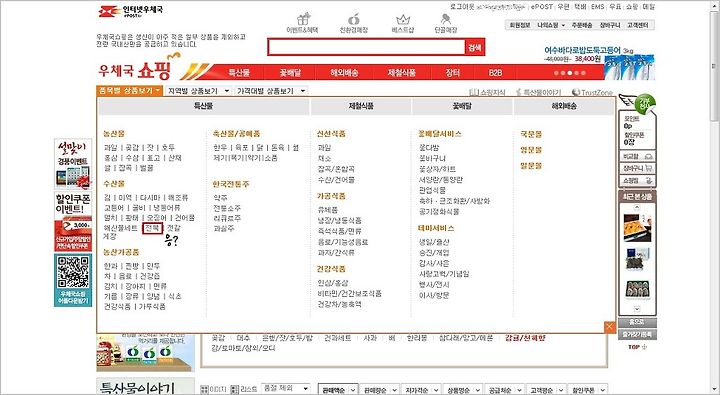The height and width of the screenshot is (395, 720).
Task: Open the 특산물이야기 icon link
Action: click(539, 92)
